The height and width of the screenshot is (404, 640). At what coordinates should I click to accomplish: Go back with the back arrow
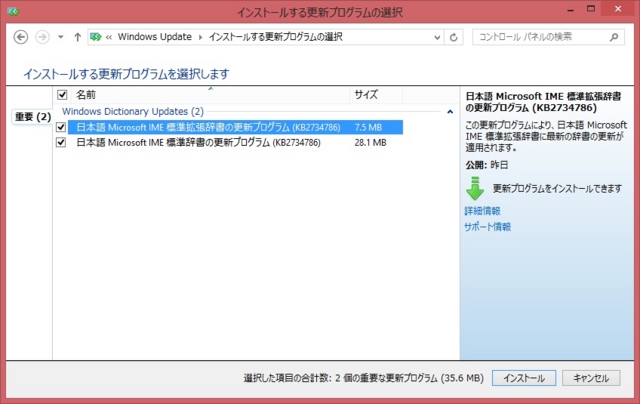(x=21, y=37)
